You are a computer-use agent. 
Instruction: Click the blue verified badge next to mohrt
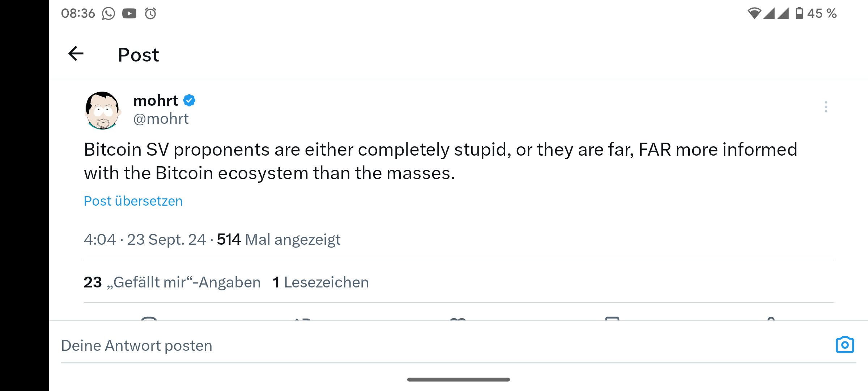click(x=189, y=100)
